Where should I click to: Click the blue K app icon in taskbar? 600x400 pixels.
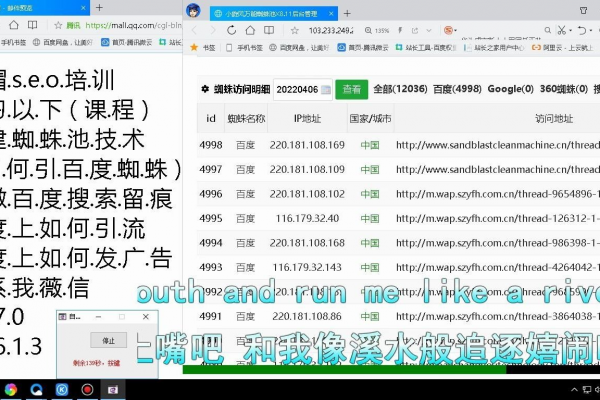pos(62,389)
